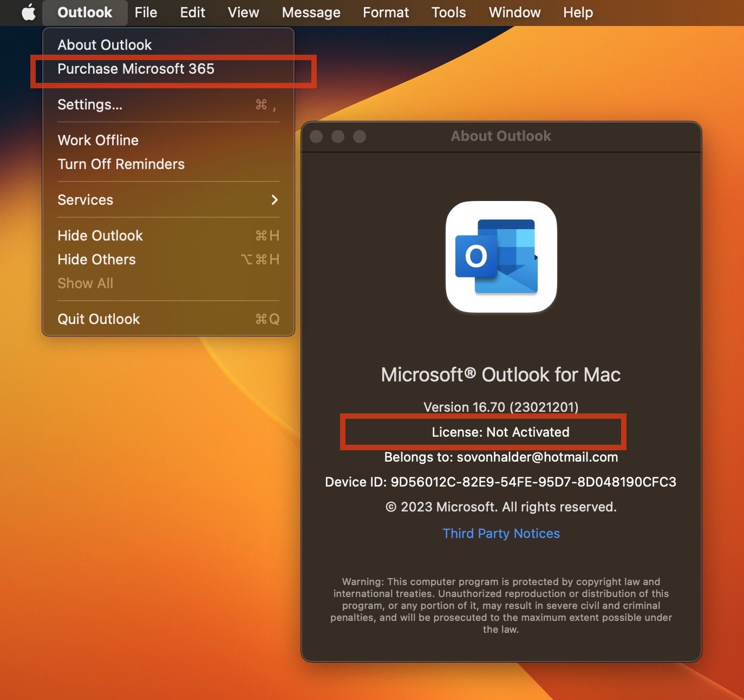Select Purchase Microsoft 365 menu item
This screenshot has height=700, width=744.
coord(168,69)
